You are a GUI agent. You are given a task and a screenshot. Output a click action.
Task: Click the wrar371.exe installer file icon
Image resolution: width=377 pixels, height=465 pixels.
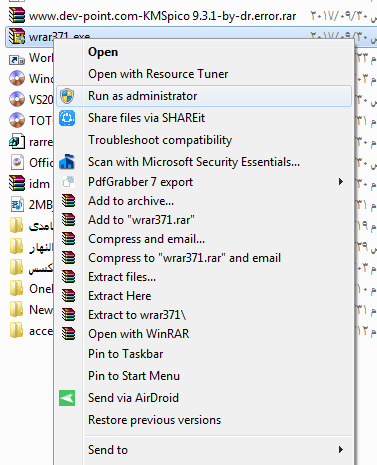point(17,36)
